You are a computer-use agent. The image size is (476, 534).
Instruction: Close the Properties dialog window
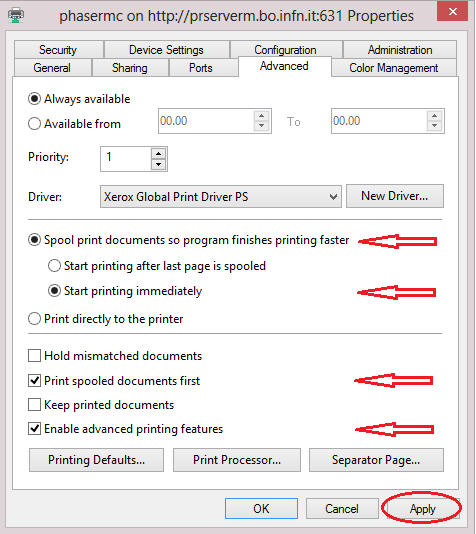tap(453, 12)
